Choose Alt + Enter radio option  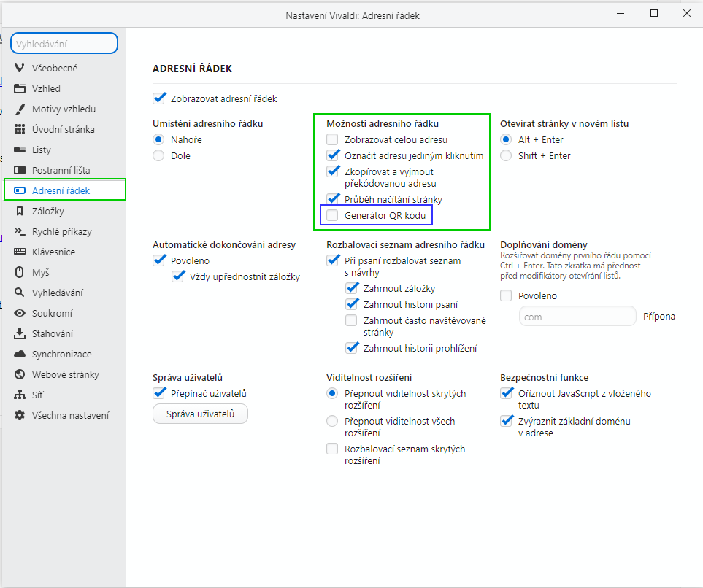pos(506,139)
